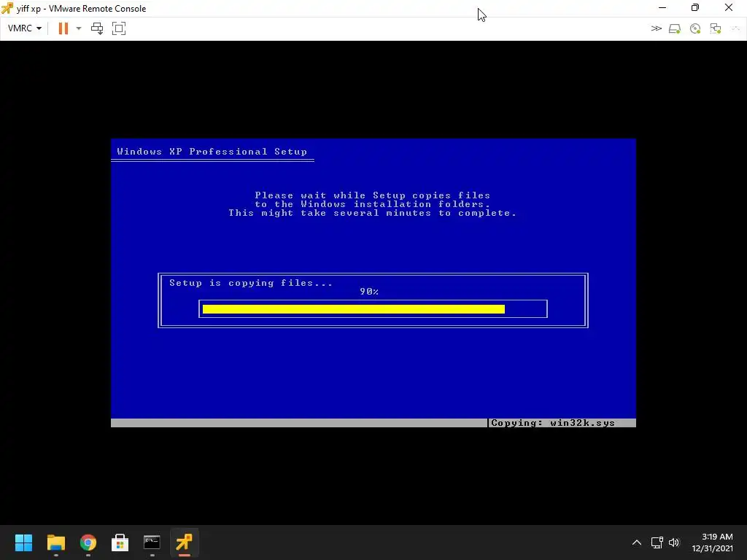Open the network status tray icon
The width and height of the screenshot is (747, 560).
[x=657, y=542]
